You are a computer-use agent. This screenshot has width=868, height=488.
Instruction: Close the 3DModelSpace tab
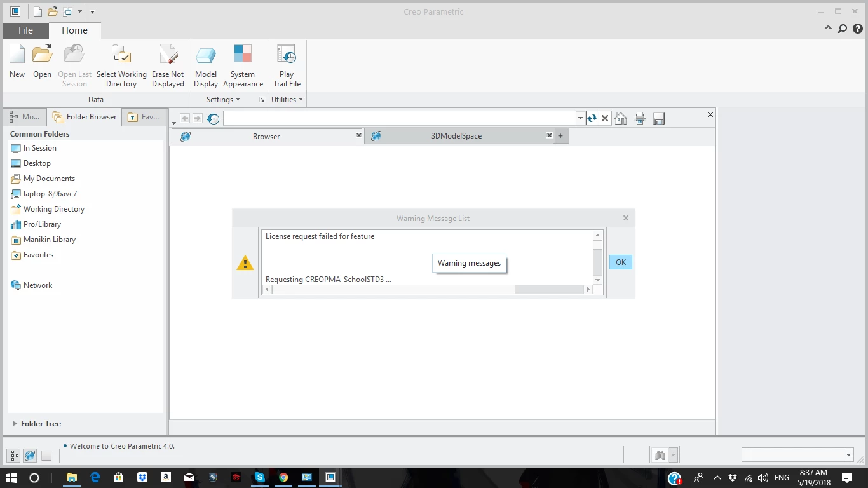(x=550, y=135)
